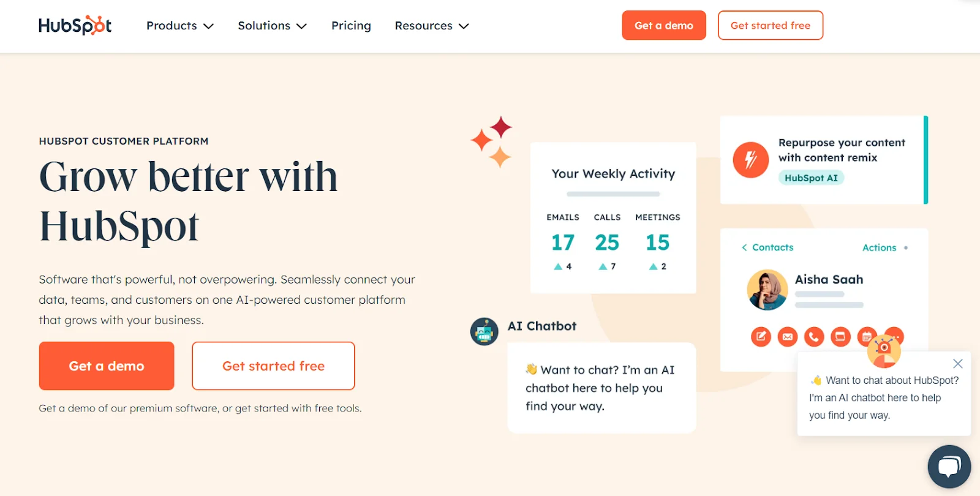
Task: Open the Solutions dropdown menu
Action: 273,26
